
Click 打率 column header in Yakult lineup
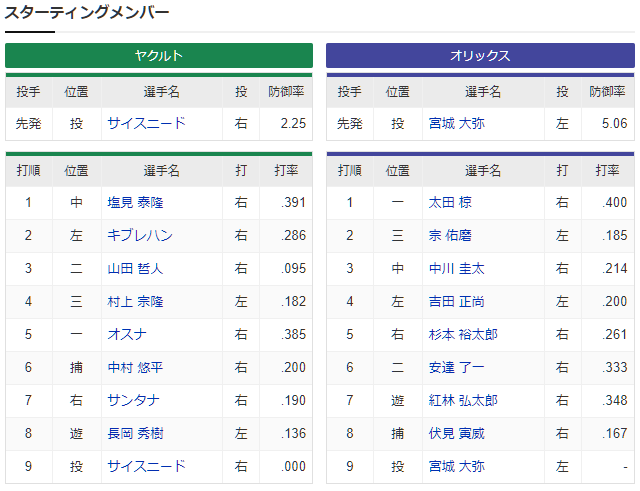coord(286,171)
